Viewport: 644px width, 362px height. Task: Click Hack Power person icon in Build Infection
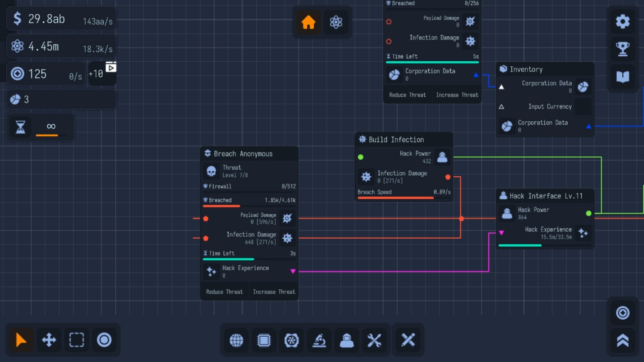[x=442, y=157]
